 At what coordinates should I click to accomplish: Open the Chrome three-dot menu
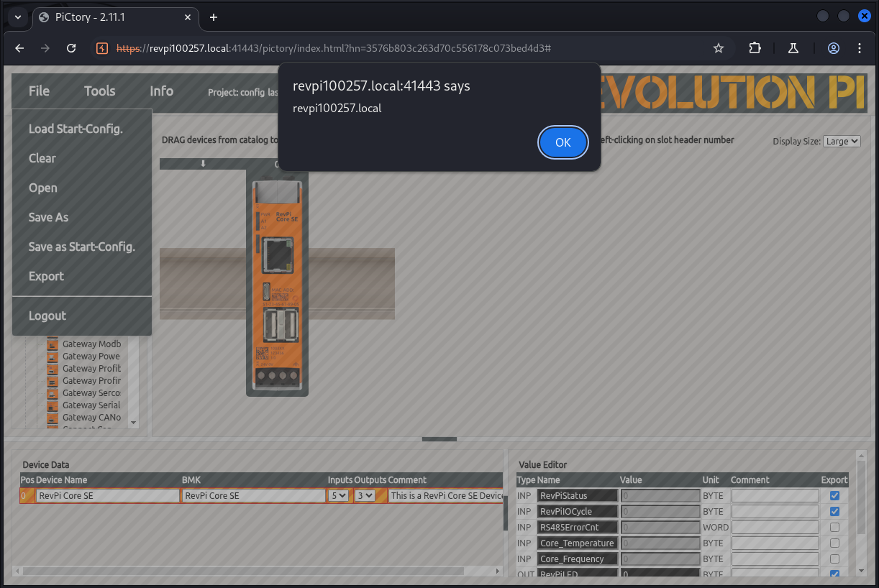pos(860,48)
